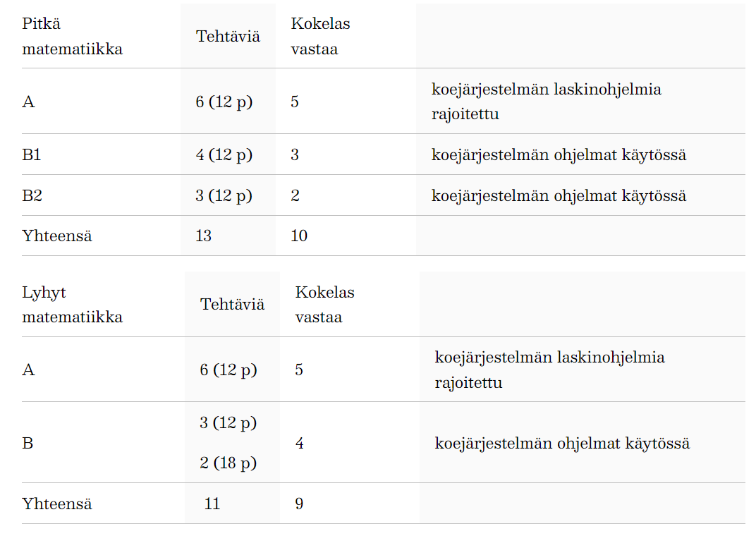This screenshot has height=536, width=756.
Task: Select the '4 (12 p)' cell
Action: point(224,154)
